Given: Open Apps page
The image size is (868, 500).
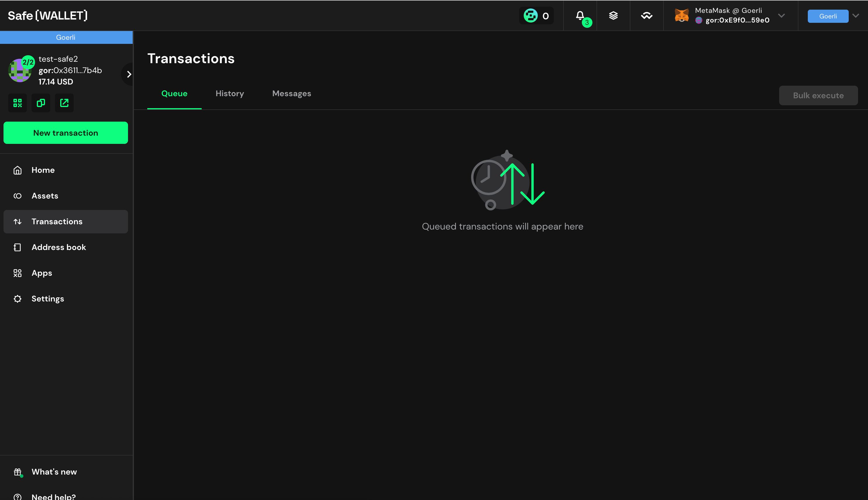Looking at the screenshot, I should click(x=65, y=273).
